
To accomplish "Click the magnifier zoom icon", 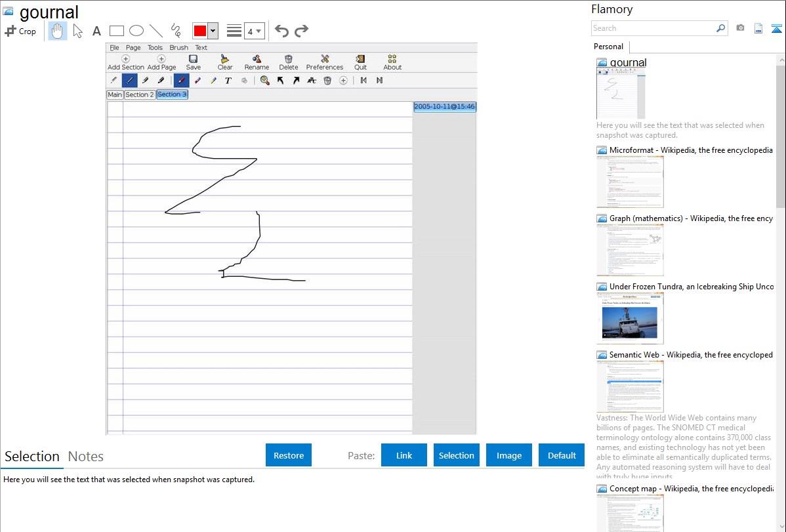I will (264, 80).
